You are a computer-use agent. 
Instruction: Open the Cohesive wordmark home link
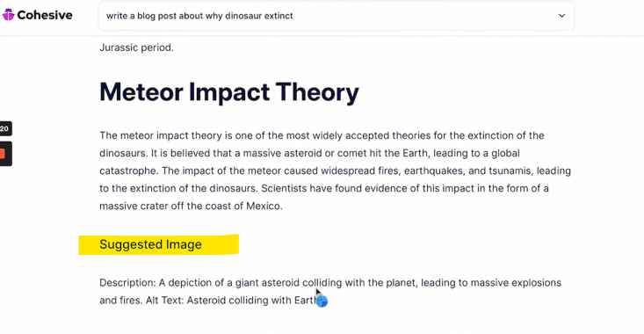[44, 15]
